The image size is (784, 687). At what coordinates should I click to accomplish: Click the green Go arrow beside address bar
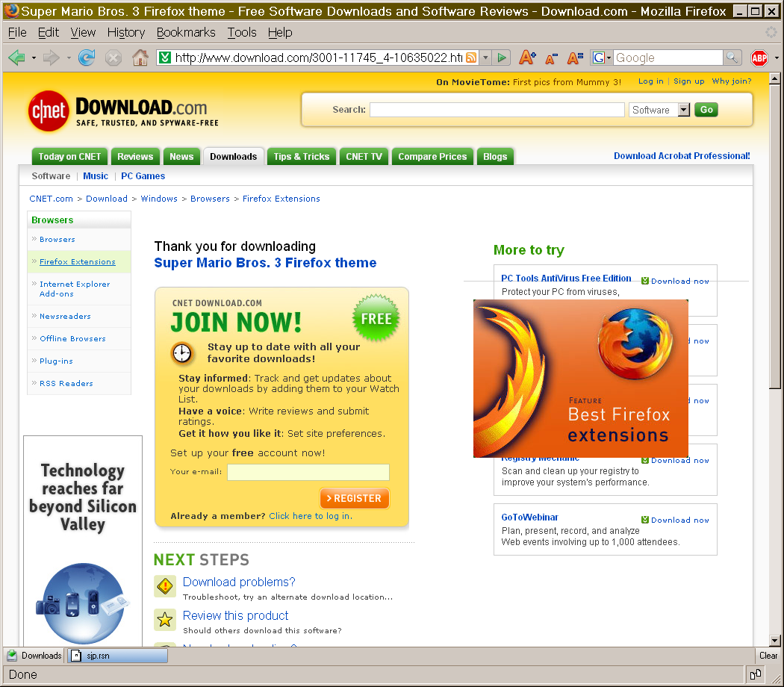[502, 57]
